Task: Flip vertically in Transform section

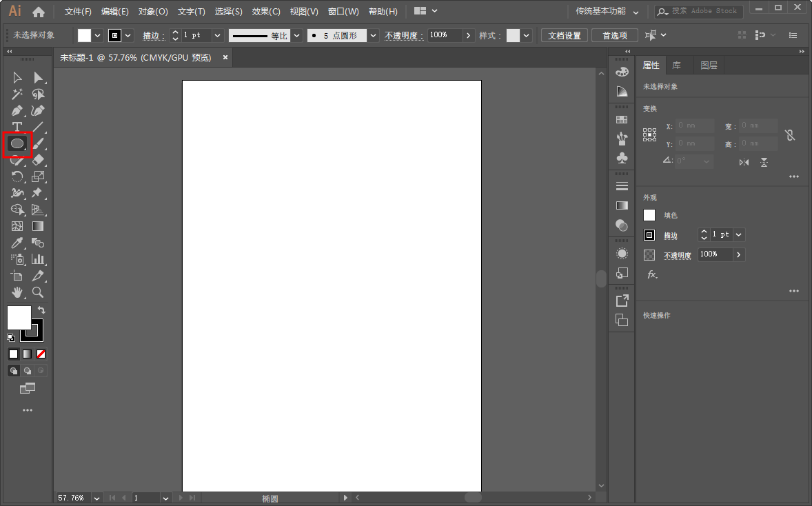Action: (x=764, y=162)
